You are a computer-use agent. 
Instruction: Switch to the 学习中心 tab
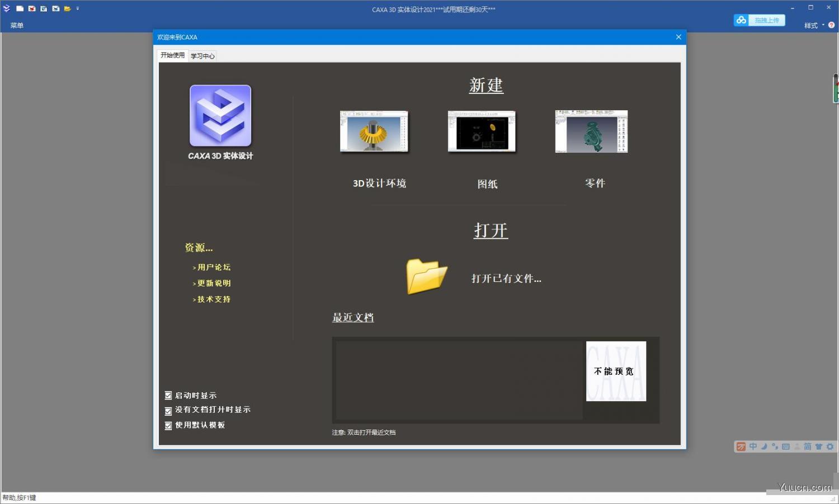click(202, 56)
